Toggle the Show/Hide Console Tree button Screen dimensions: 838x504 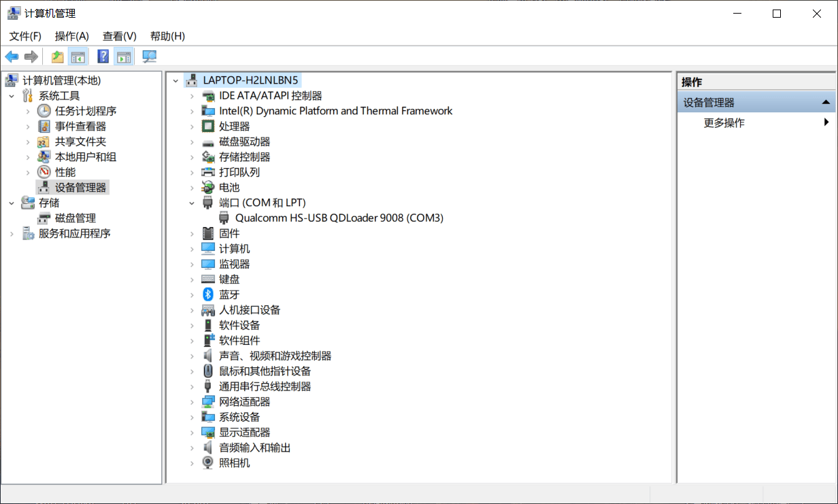[78, 56]
